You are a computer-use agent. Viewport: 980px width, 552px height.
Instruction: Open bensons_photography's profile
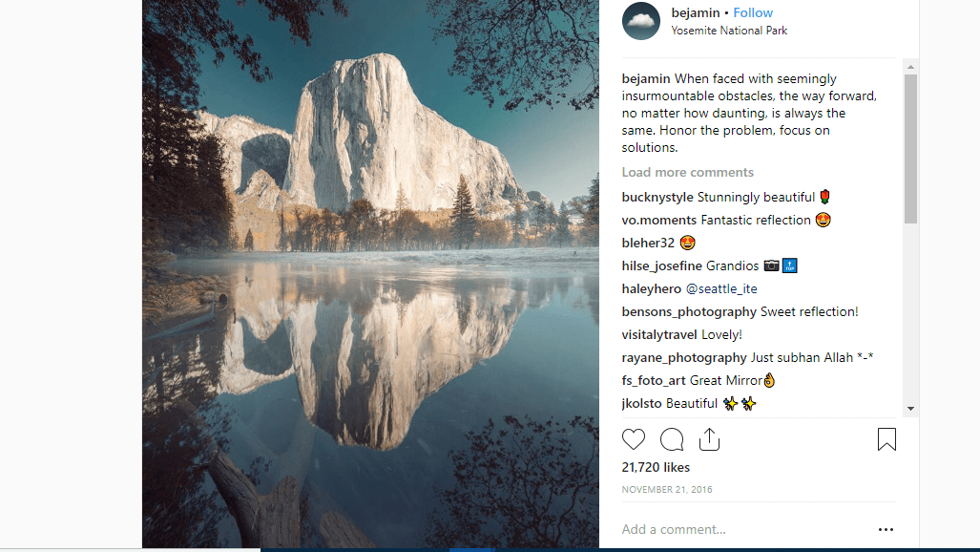pos(689,311)
